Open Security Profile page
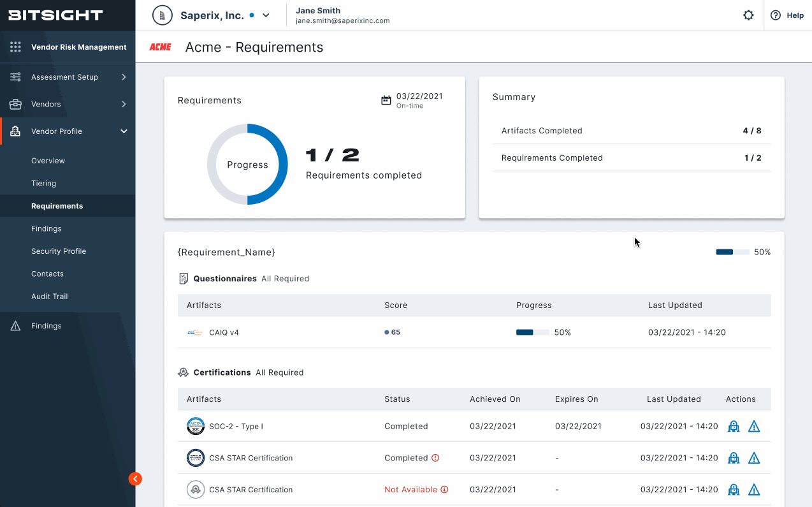This screenshot has height=507, width=812. click(x=59, y=251)
